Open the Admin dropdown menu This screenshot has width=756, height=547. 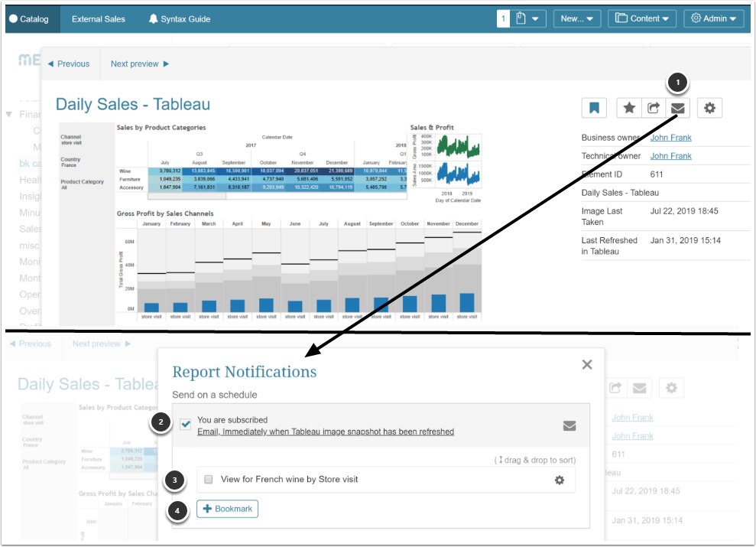click(713, 18)
